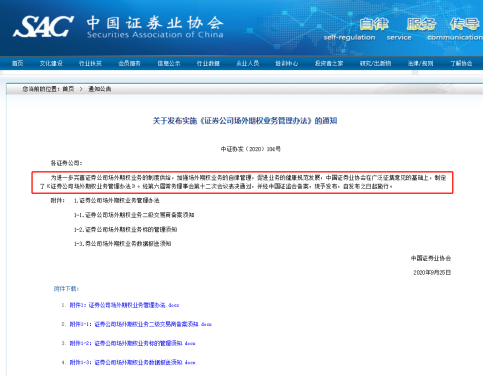Open the 从业人员 navigation menu item
Viewport: 484px width, 376px height.
pos(247,63)
